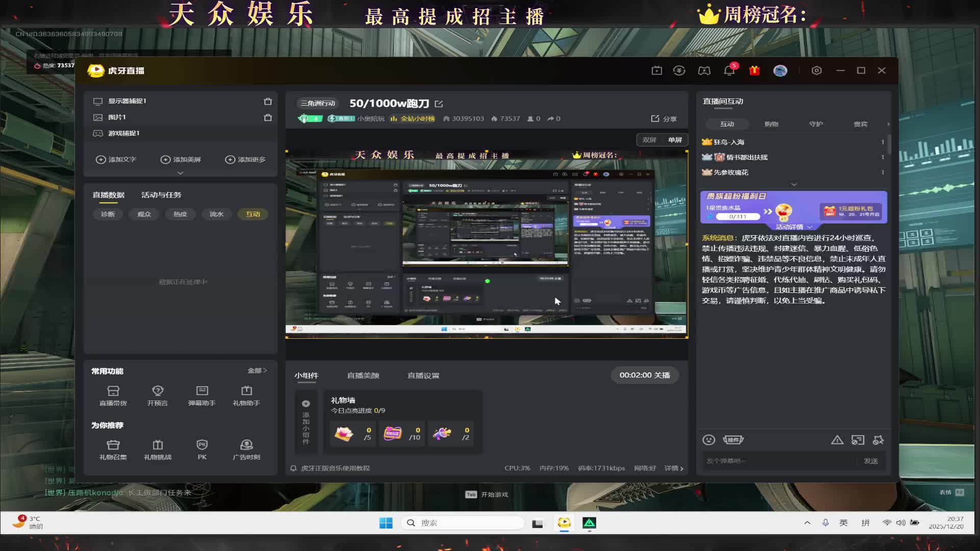The image size is (980, 551).
Task: Select the 热度 data filter pill
Action: point(180,214)
